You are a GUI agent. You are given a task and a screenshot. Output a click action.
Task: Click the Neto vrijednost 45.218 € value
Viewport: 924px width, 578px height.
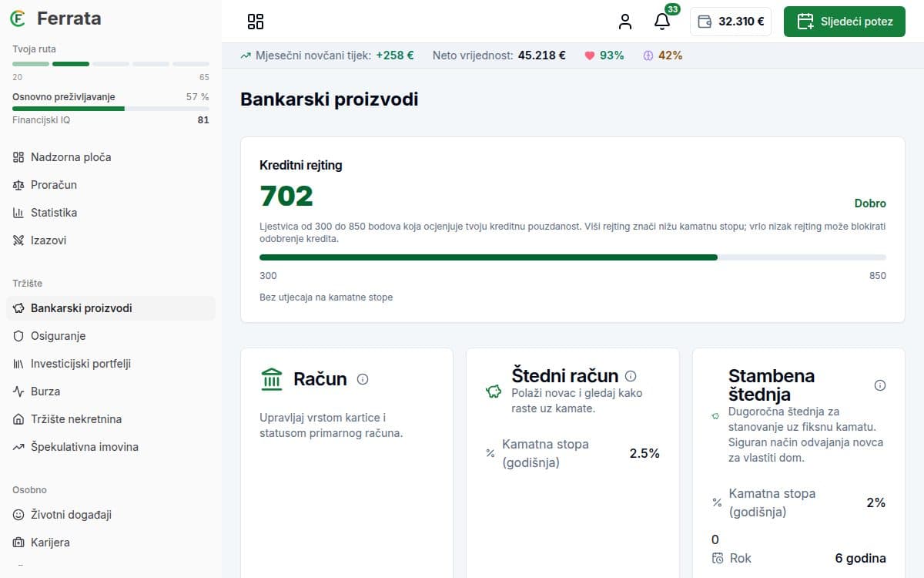pyautogui.click(x=542, y=55)
